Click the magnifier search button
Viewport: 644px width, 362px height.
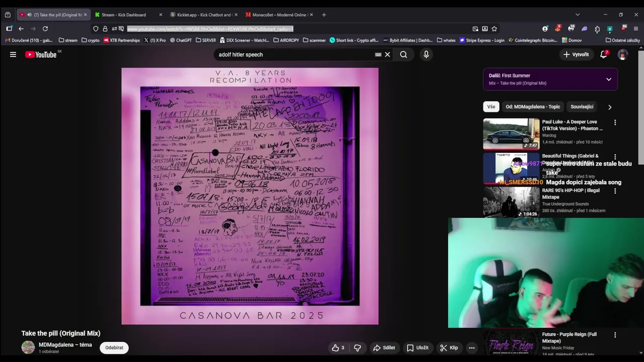[404, 54]
